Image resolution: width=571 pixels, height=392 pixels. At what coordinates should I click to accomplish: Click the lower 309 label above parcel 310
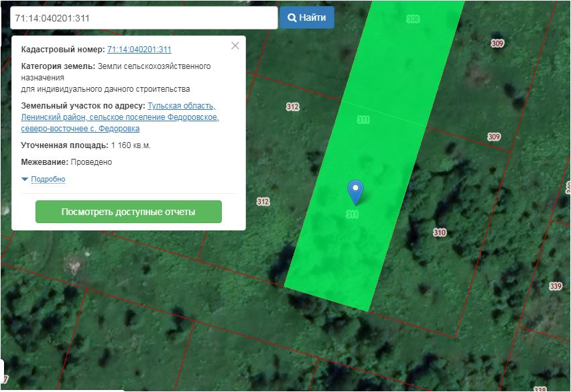click(494, 137)
